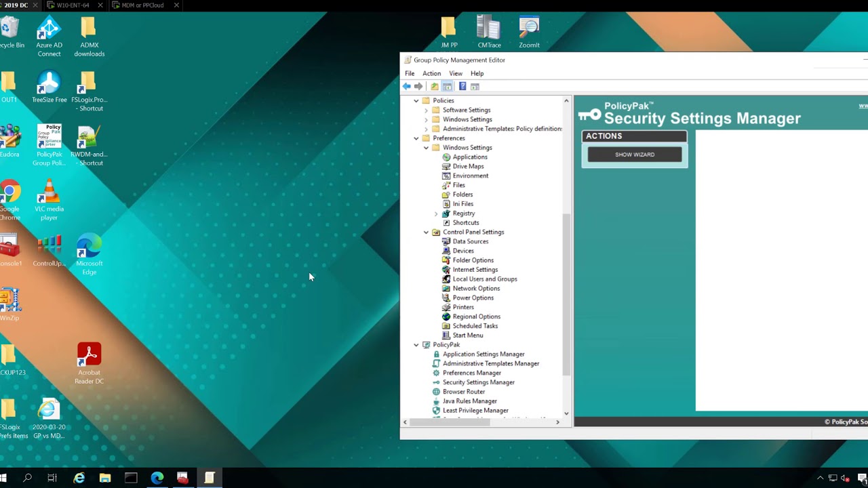Viewport: 868px width, 488px height.
Task: Select the TreeSize Free desktop icon
Action: point(49,87)
